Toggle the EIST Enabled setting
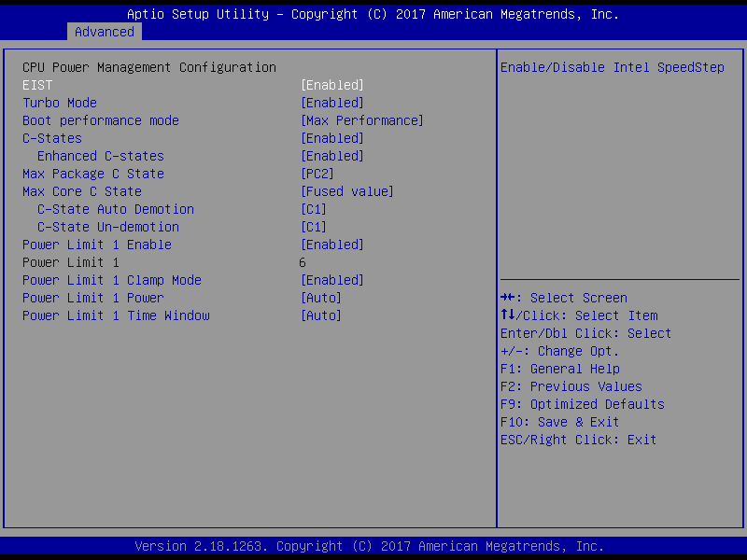This screenshot has width=747, height=560. coord(331,85)
